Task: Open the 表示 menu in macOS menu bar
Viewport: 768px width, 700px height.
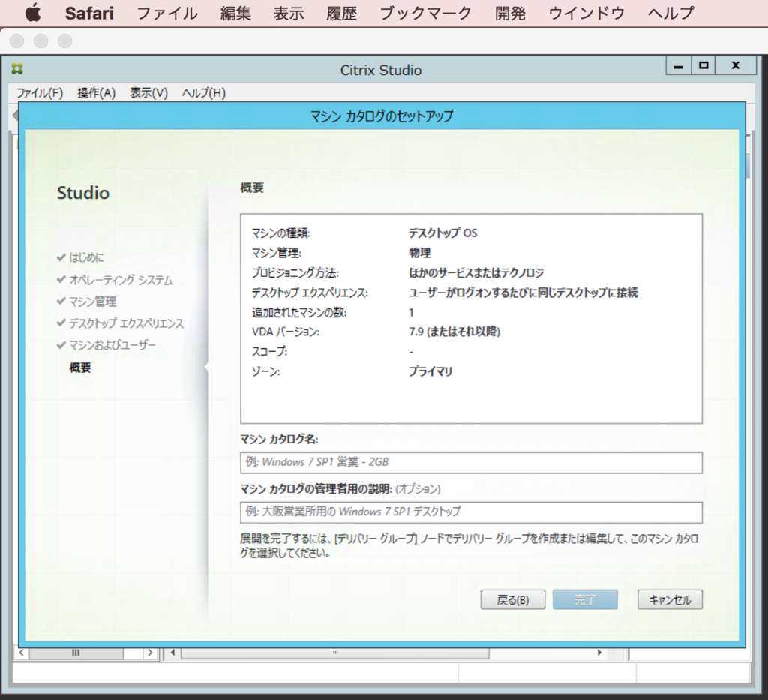Action: pyautogui.click(x=289, y=14)
